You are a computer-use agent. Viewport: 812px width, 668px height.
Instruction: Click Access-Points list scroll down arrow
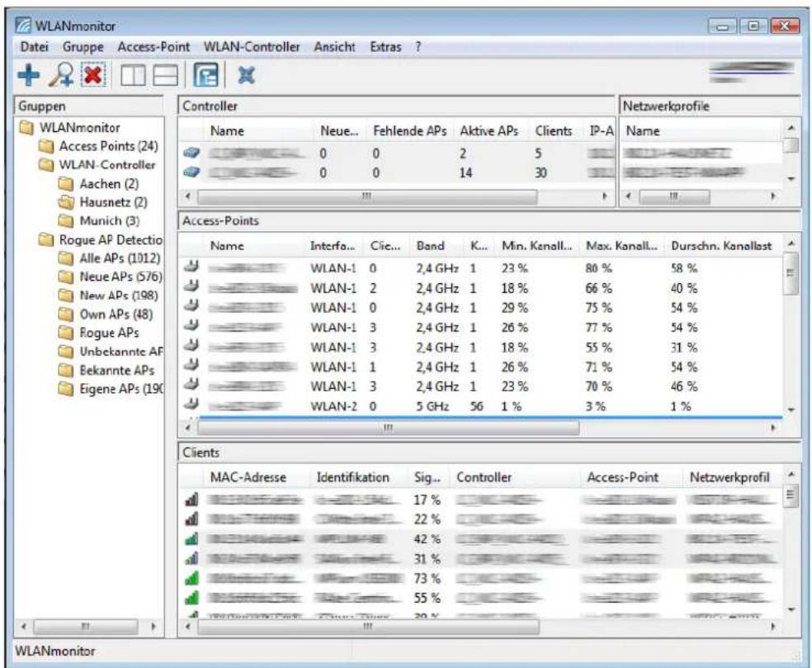791,410
